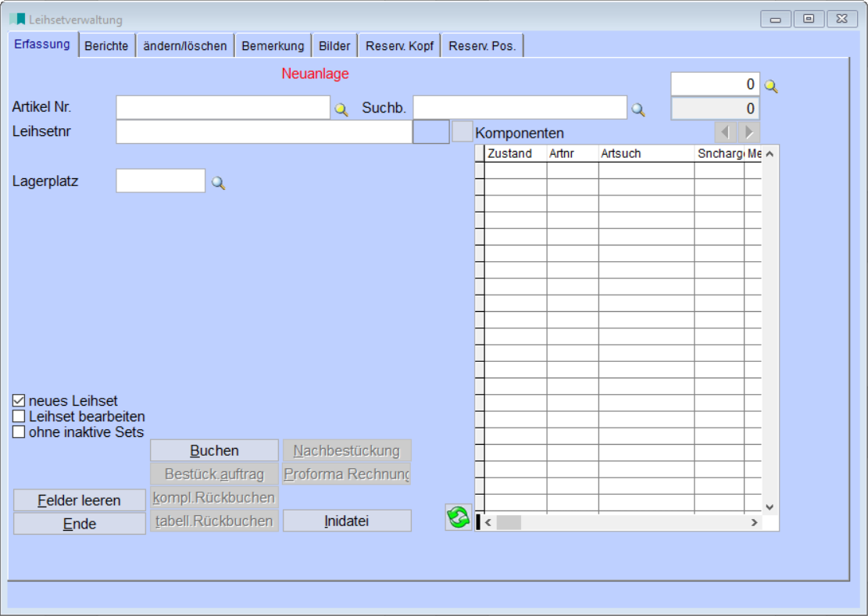Click the left arrow above Komponenten table
The height and width of the screenshot is (616, 868).
726,132
